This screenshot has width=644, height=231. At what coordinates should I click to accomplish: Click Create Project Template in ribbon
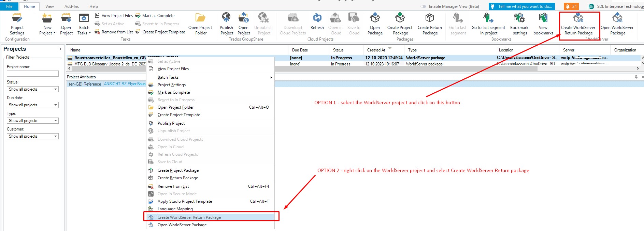tap(160, 32)
